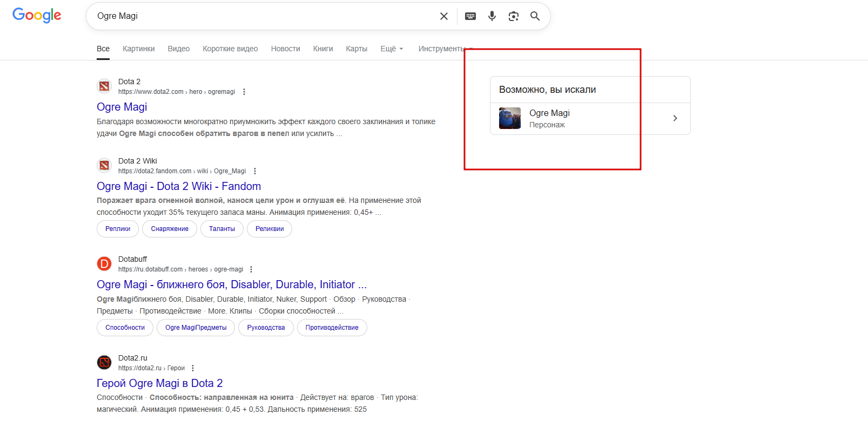Open Ogre Magi - Dota 2 Wiki - Fandom link
This screenshot has width=868, height=428.
point(179,186)
